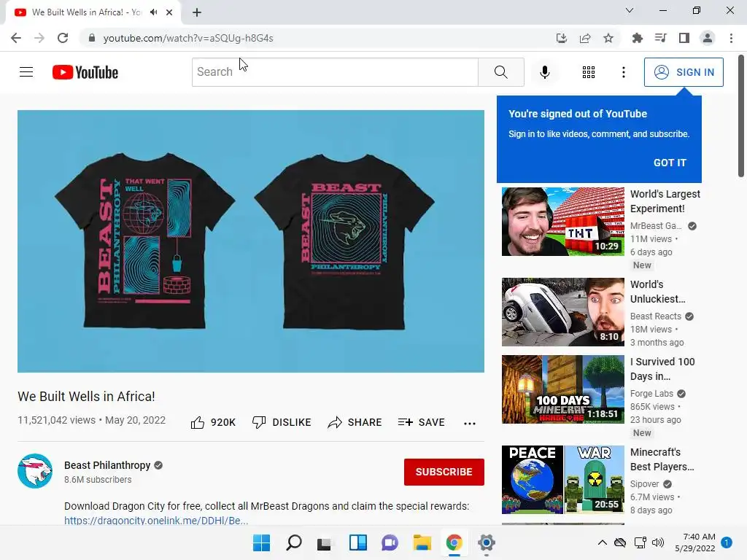Open the Sipover channel name
Screen dimensions: 747x560
point(645,484)
